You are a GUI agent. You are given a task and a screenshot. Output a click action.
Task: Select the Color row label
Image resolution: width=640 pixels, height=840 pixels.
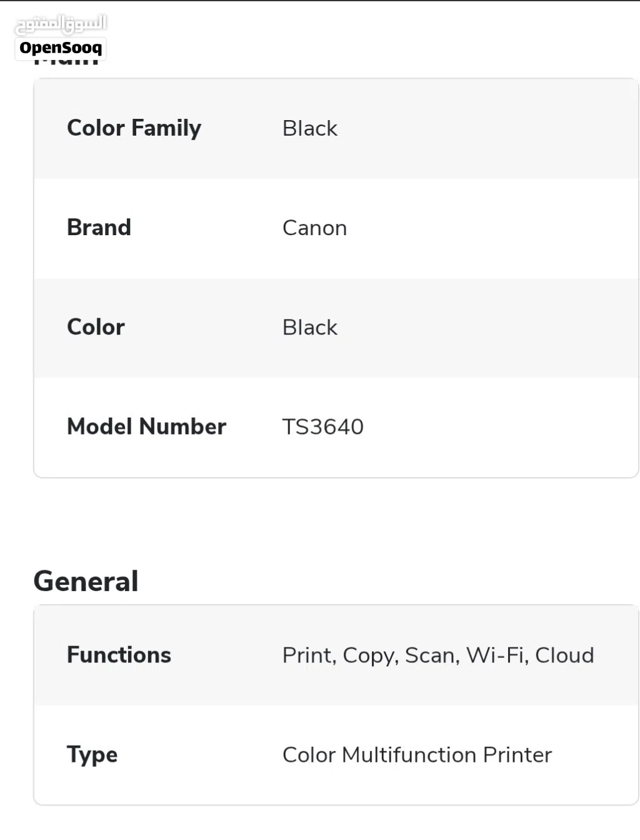click(x=96, y=327)
